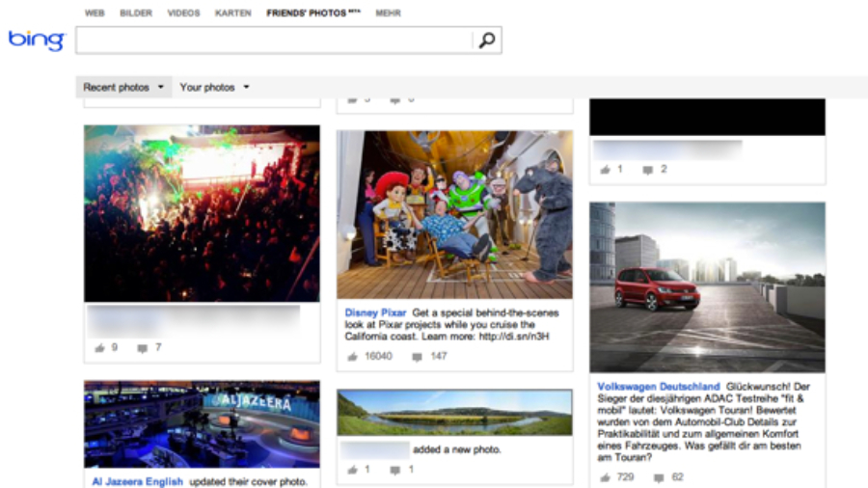Like the Disney Pixar post with 16040 likes

tap(353, 357)
